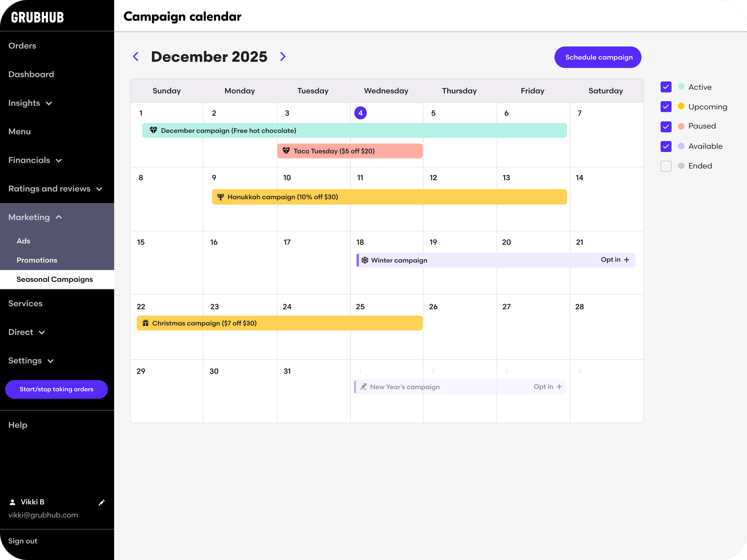Enable the Ended filter checkbox
This screenshot has height=560, width=747.
pos(666,166)
